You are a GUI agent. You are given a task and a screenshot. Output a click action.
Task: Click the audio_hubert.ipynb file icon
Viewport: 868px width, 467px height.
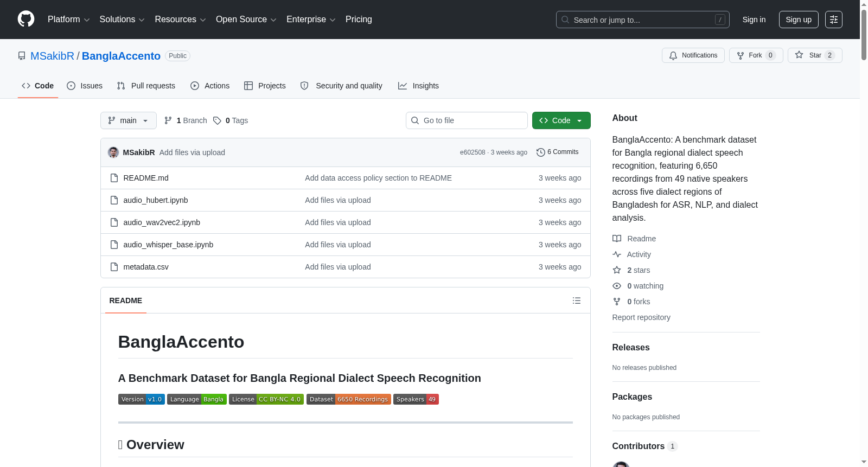pos(114,200)
